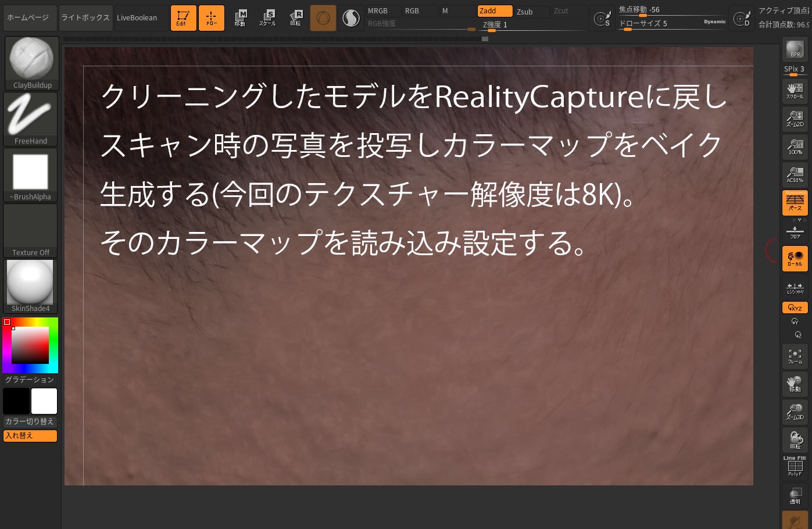The image size is (812, 529).
Task: Adjust the 焦点移動 focal shift slider
Action: [671, 10]
